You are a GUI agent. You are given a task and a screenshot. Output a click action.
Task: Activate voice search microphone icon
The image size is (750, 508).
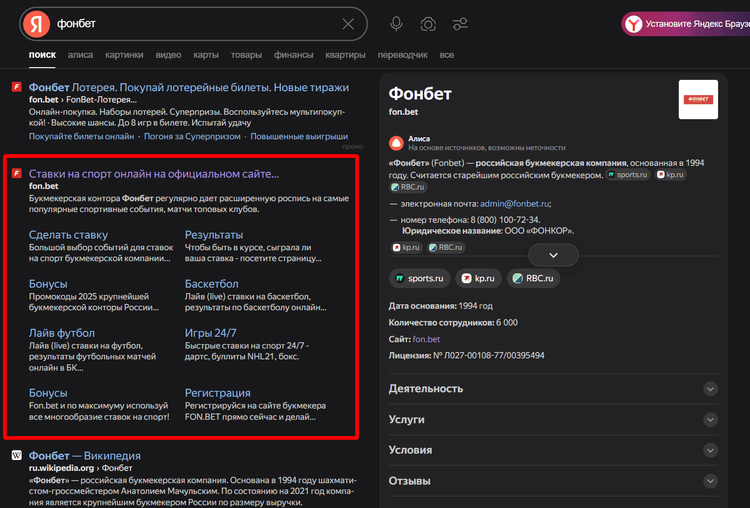coord(397,24)
